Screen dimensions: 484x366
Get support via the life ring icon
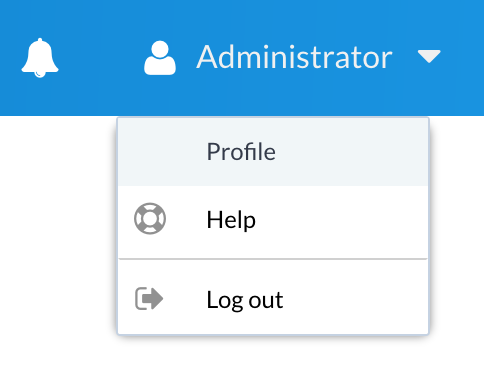(150, 218)
